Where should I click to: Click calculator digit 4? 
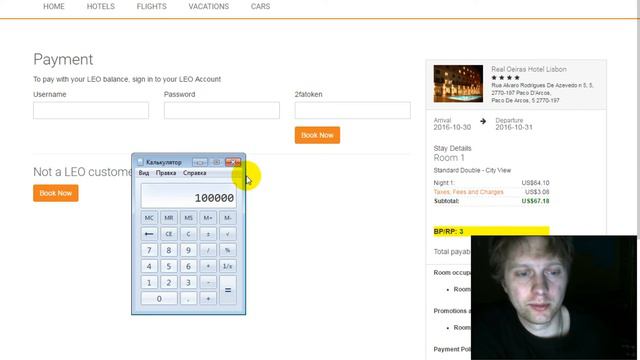point(149,266)
